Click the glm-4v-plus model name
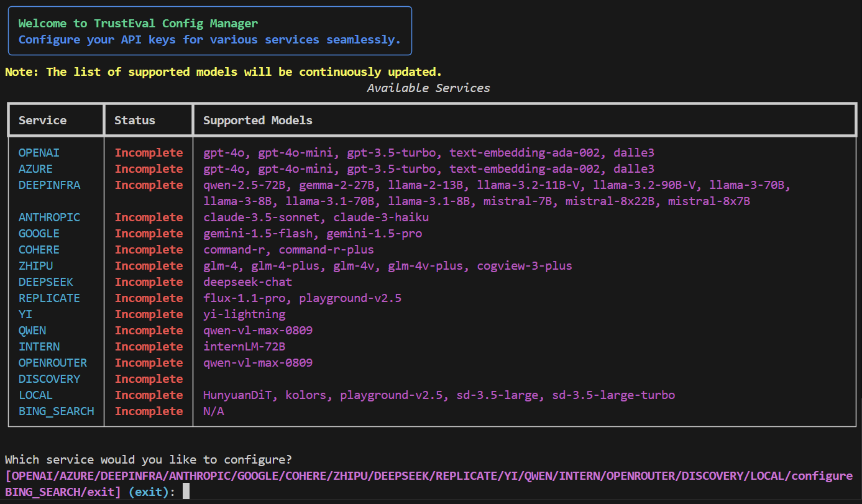 point(426,266)
